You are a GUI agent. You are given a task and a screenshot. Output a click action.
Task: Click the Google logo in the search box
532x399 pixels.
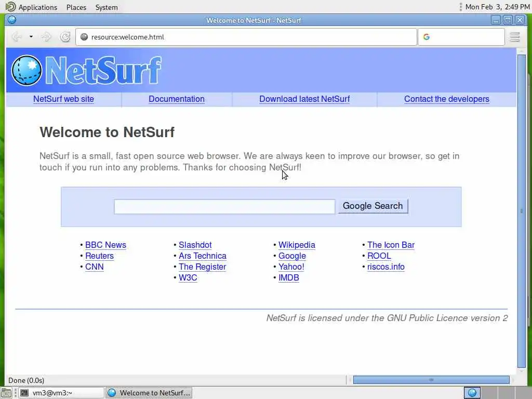[427, 37]
